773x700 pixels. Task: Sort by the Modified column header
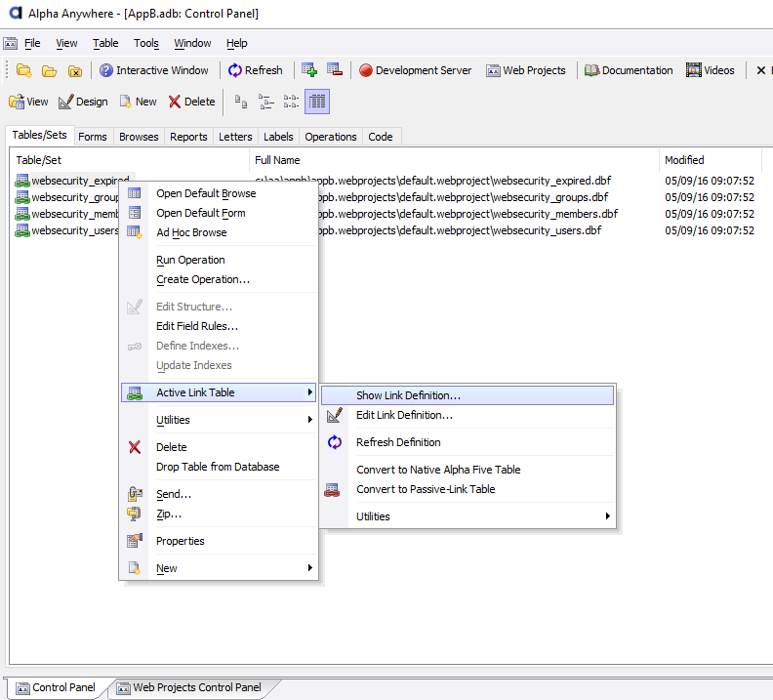[x=710, y=160]
